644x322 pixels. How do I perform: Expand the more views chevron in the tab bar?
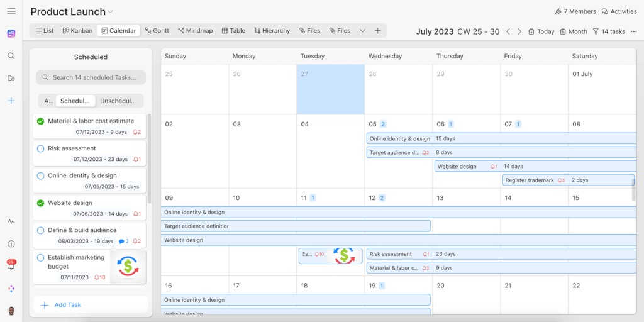pos(362,30)
